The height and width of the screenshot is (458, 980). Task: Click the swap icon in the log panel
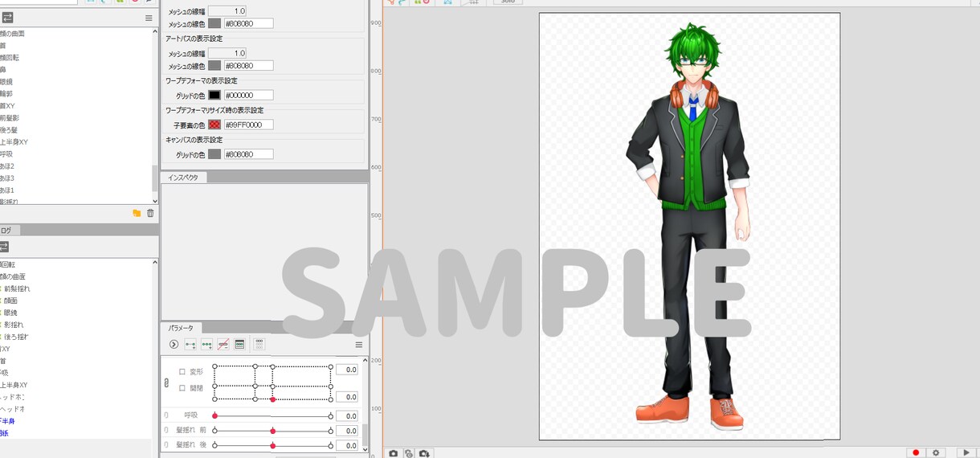pyautogui.click(x=6, y=247)
